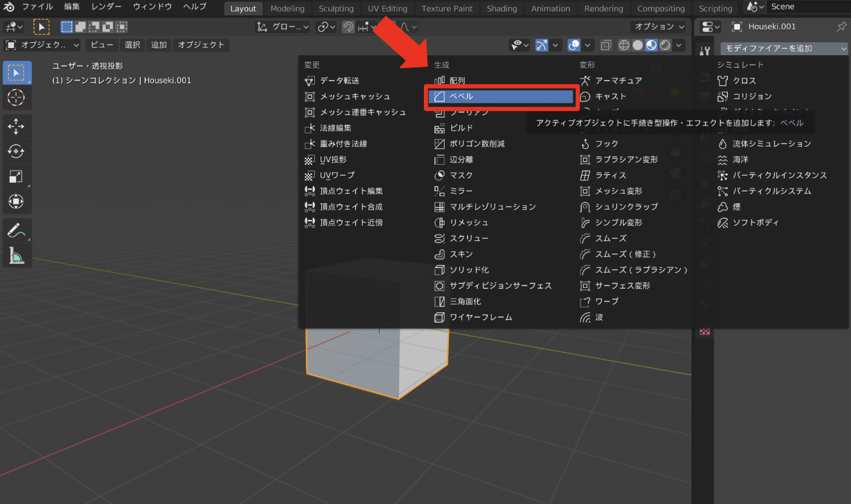The height and width of the screenshot is (504, 851).
Task: Toggle X-ray transparency mode
Action: tap(605, 45)
